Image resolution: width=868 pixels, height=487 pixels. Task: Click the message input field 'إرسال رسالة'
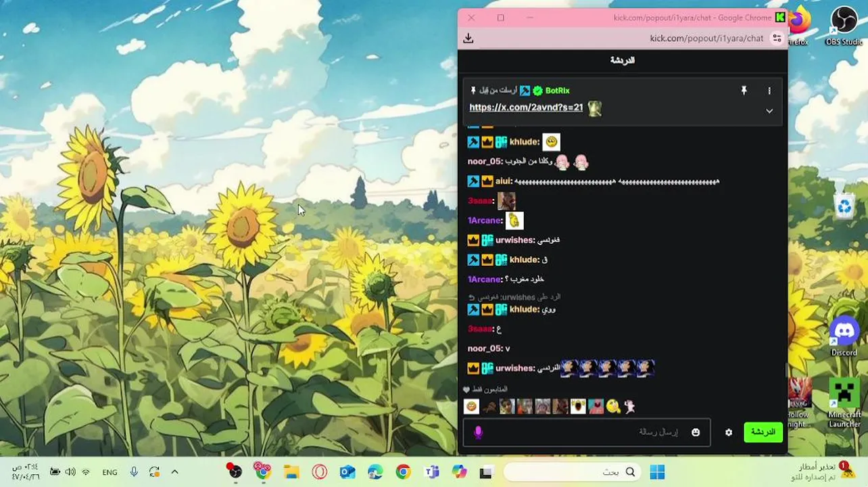point(586,432)
